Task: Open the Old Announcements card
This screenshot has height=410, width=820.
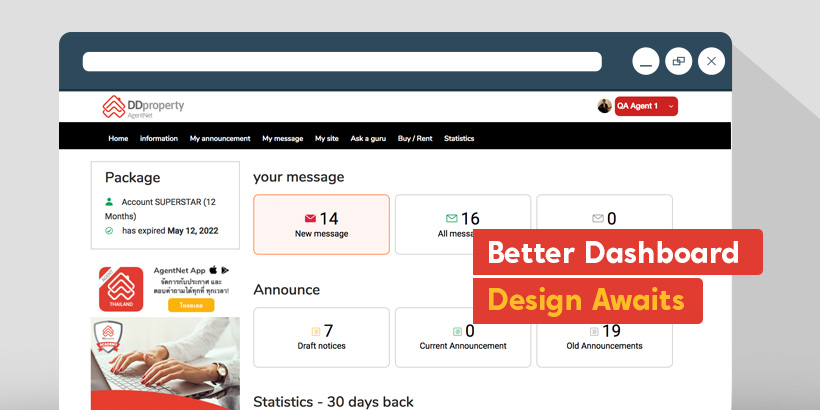Action: pyautogui.click(x=604, y=337)
